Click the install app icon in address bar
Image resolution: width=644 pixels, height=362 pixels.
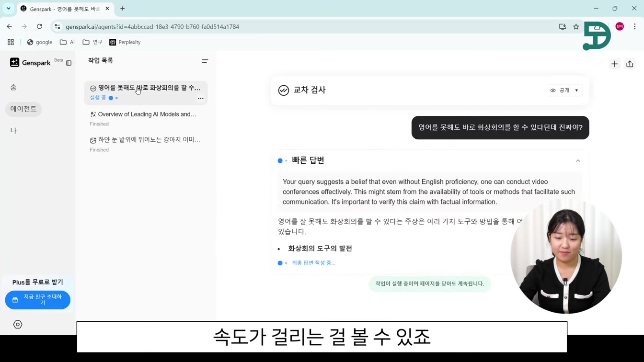point(563,27)
